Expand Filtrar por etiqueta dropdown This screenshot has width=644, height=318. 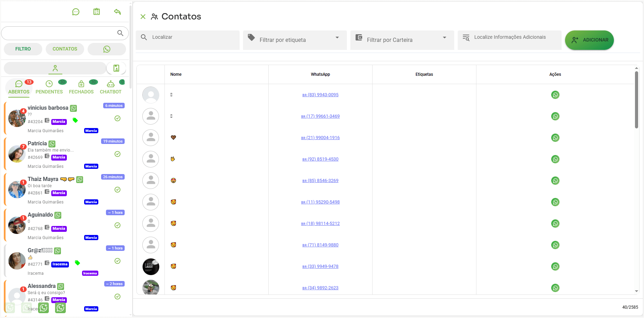pyautogui.click(x=337, y=38)
